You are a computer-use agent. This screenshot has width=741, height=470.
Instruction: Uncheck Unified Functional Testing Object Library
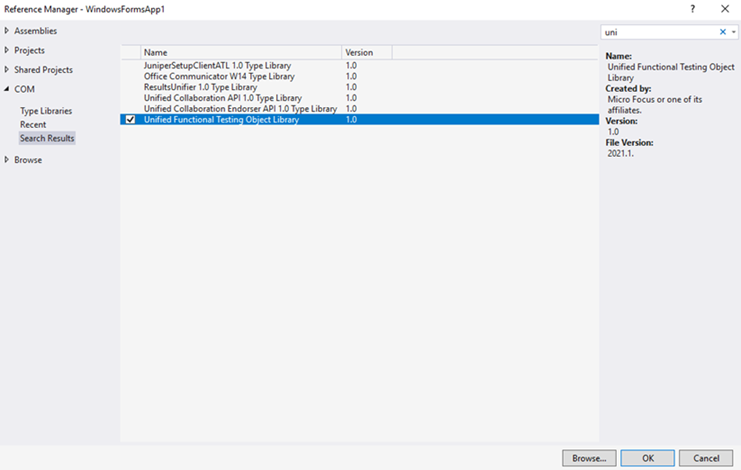click(x=130, y=120)
